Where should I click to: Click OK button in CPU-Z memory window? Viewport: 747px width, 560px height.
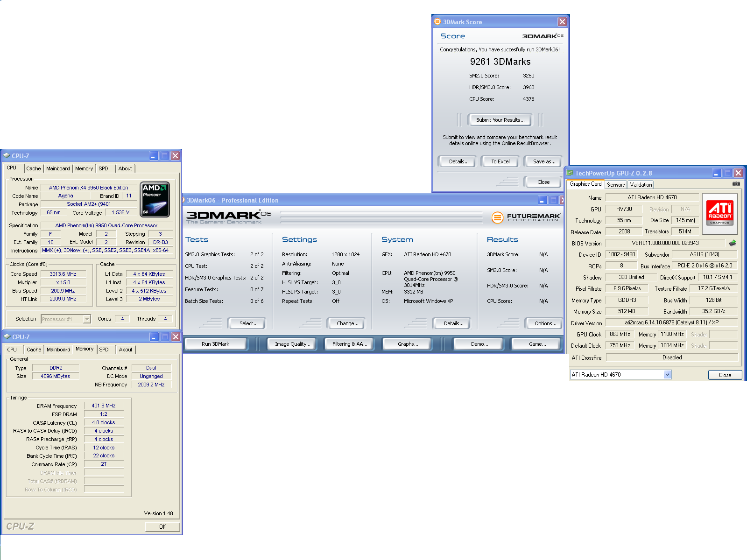(x=162, y=526)
